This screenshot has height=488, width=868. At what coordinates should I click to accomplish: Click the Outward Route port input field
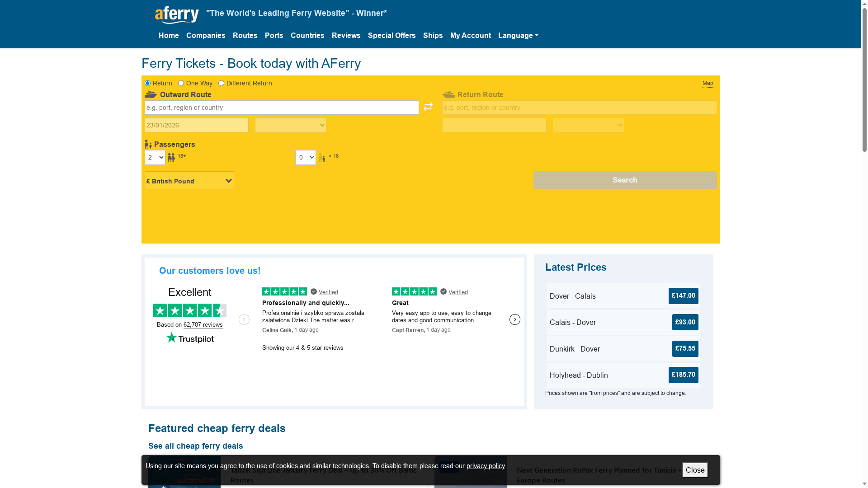[281, 108]
